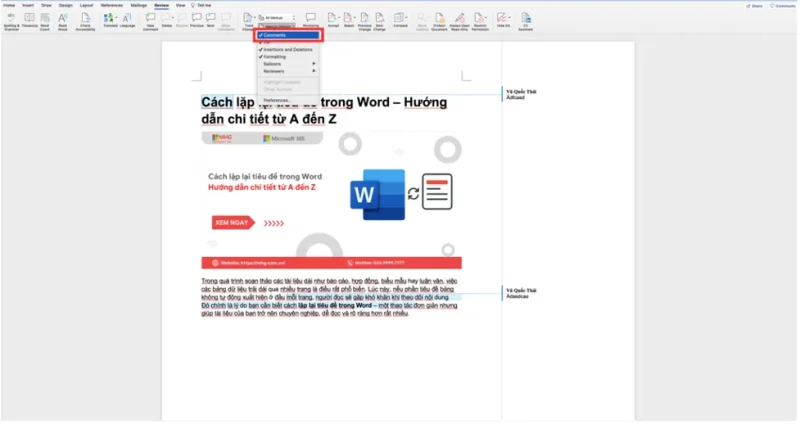The width and height of the screenshot is (800, 424).
Task: Open Compare documents tool
Action: [x=401, y=21]
